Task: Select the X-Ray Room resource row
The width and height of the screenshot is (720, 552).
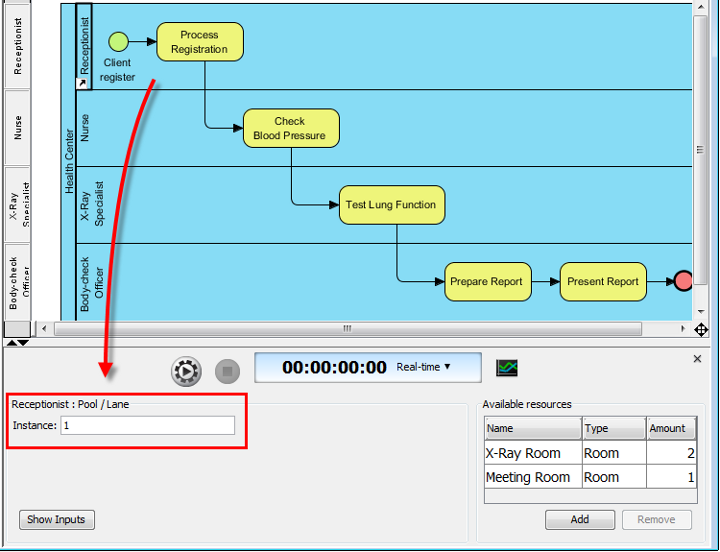Action: [x=591, y=453]
